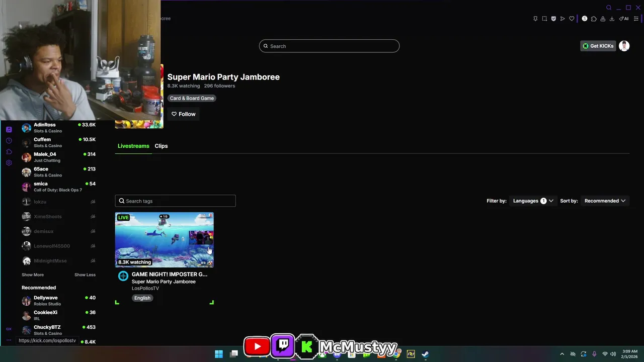Open the downloads tray icon
The height and width of the screenshot is (362, 644).
pyautogui.click(x=612, y=19)
